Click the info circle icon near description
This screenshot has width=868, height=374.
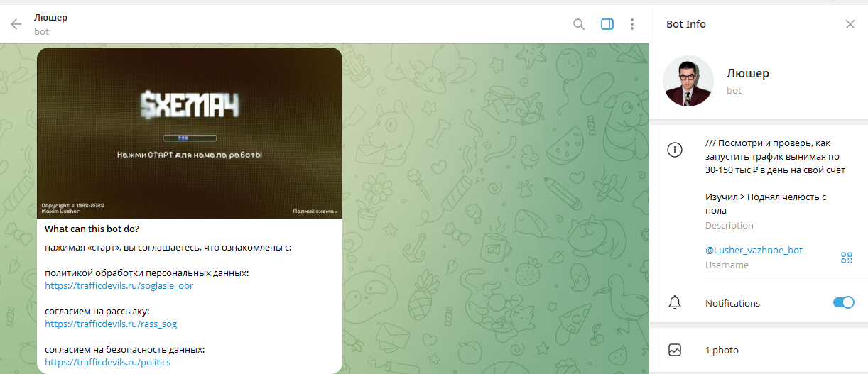pyautogui.click(x=675, y=150)
